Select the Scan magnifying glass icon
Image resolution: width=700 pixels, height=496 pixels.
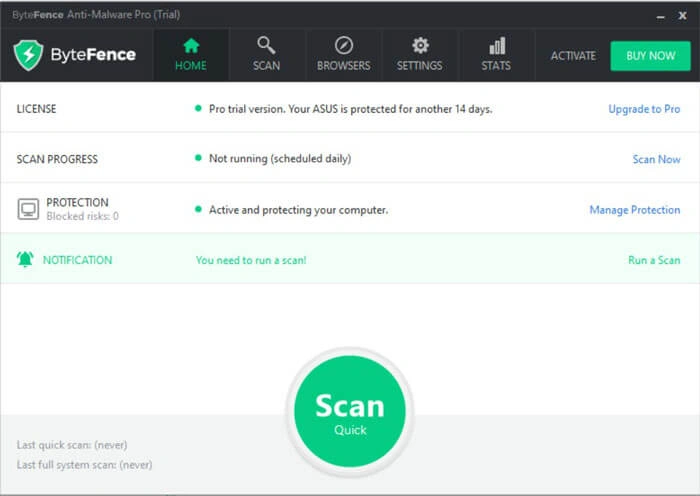click(266, 45)
